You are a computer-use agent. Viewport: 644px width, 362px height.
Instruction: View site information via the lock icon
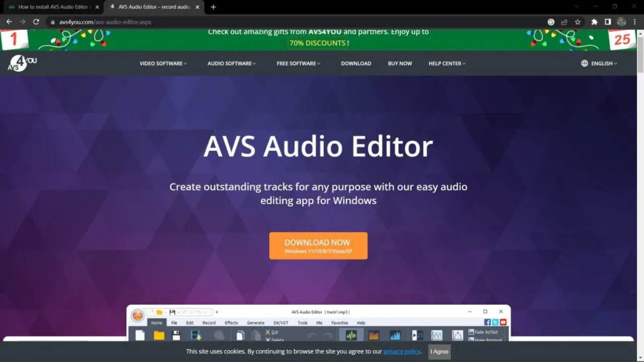[x=52, y=22]
